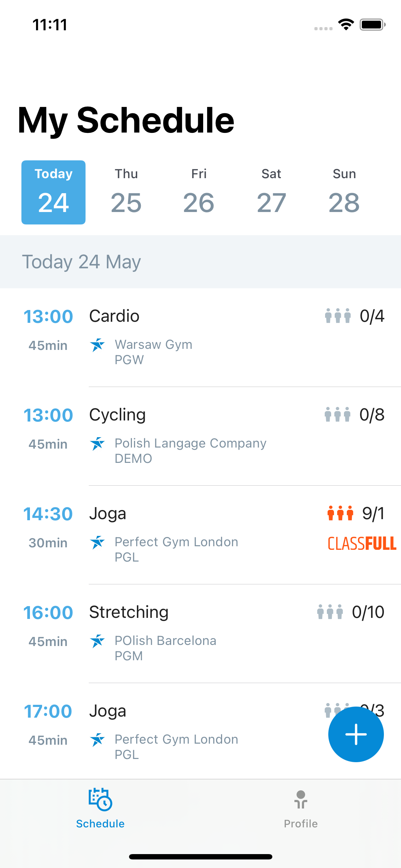Viewport: 401px width, 868px height.
Task: Tap the CLASSFULL label on Joga
Action: click(362, 544)
